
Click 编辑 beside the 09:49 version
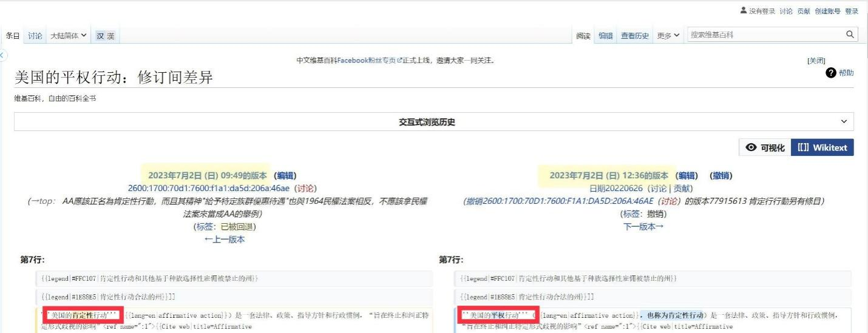[285, 176]
